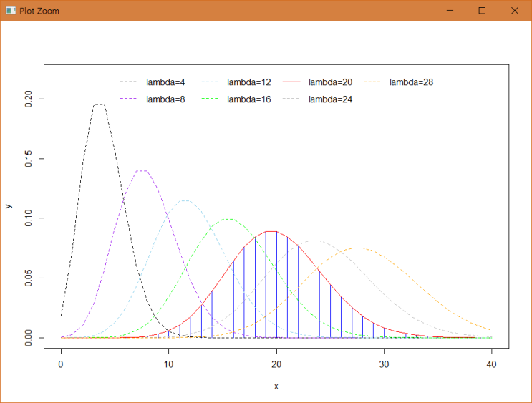Click the Plot Zoom window app icon
Image resolution: width=532 pixels, height=403 pixels.
11,11
